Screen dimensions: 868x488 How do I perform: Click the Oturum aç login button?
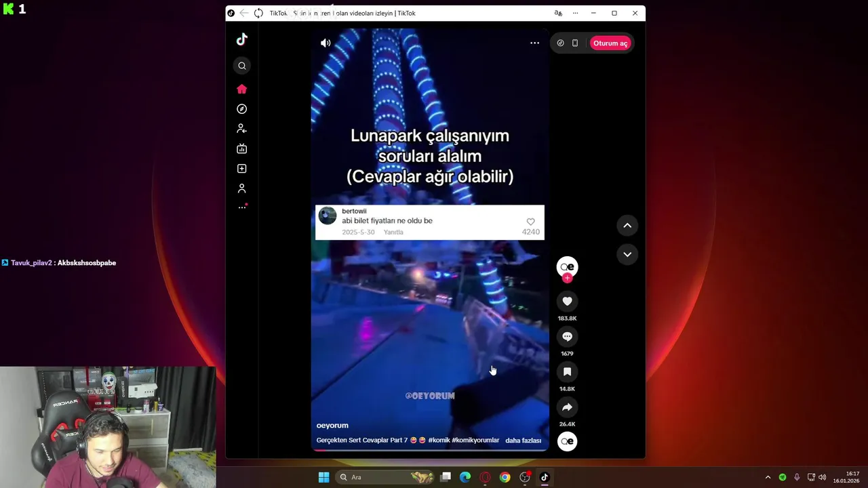pyautogui.click(x=610, y=43)
